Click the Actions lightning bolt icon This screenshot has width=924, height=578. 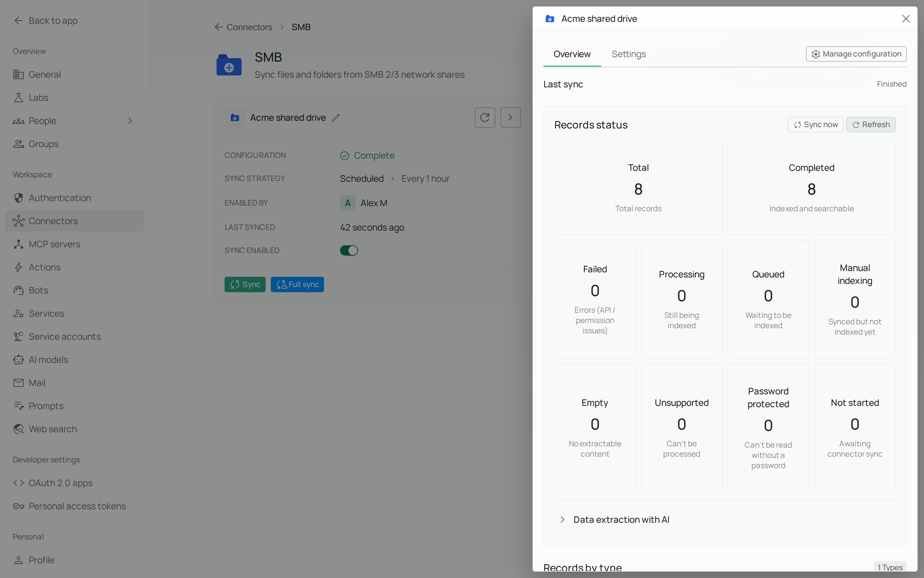click(18, 267)
